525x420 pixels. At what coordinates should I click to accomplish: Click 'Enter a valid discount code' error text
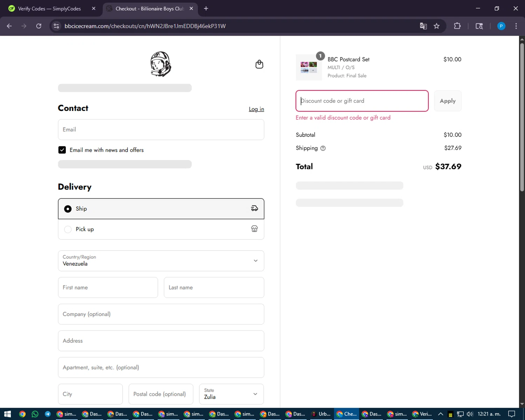[x=343, y=118]
